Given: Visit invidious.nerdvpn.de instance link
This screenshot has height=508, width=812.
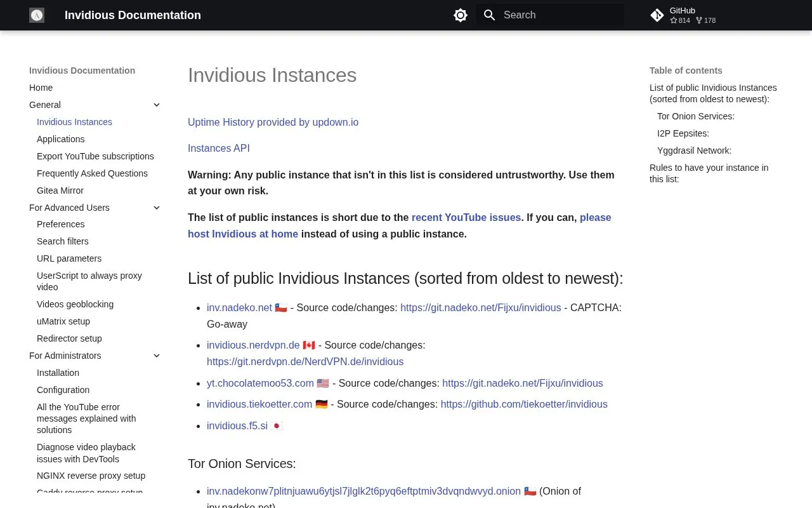Looking at the screenshot, I should [x=253, y=345].
